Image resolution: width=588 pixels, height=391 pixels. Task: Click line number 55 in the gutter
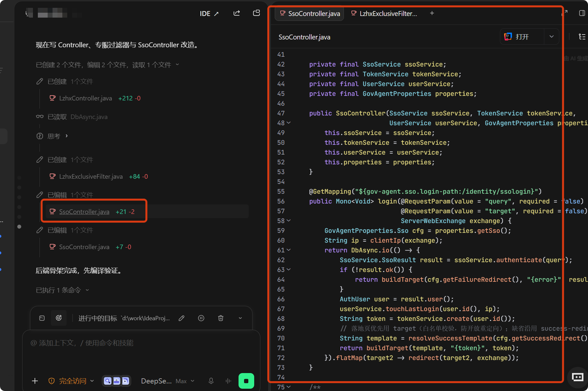point(281,191)
